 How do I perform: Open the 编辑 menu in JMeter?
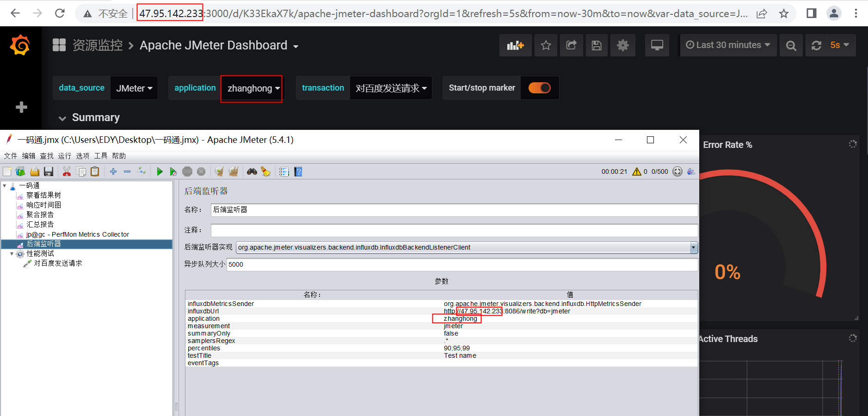click(x=29, y=156)
